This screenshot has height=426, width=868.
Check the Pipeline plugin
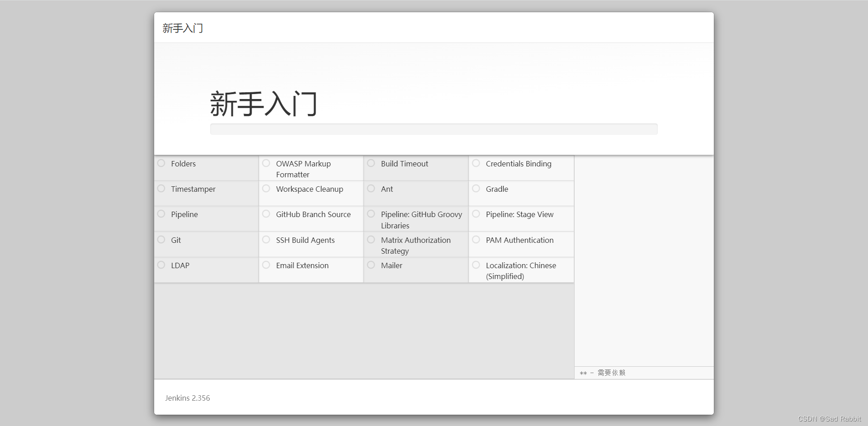(x=161, y=214)
